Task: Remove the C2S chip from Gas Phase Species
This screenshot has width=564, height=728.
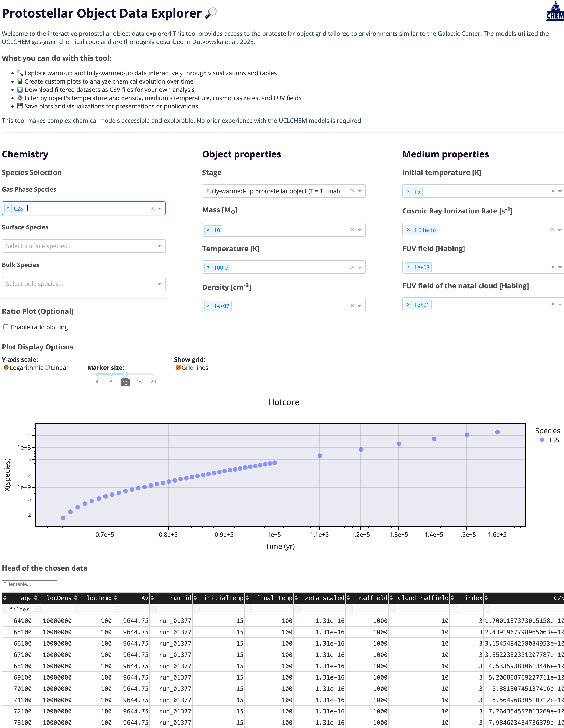Action: [x=8, y=208]
